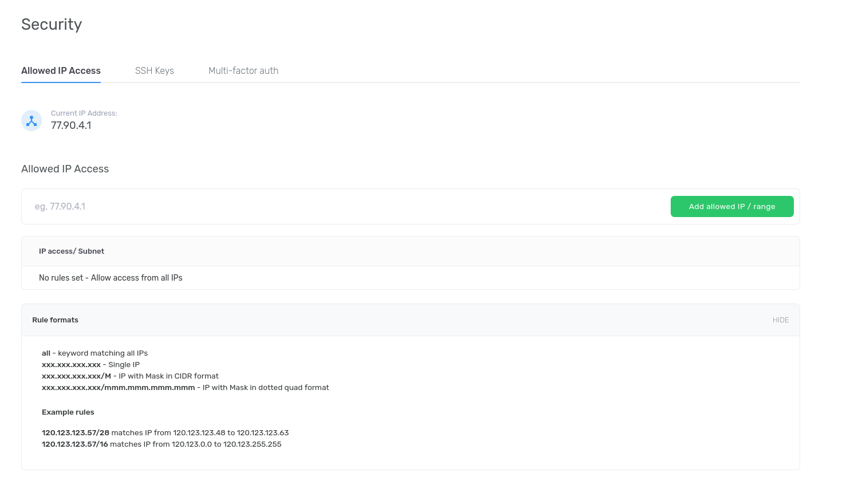Click the CIDR format mask rule line

130,376
